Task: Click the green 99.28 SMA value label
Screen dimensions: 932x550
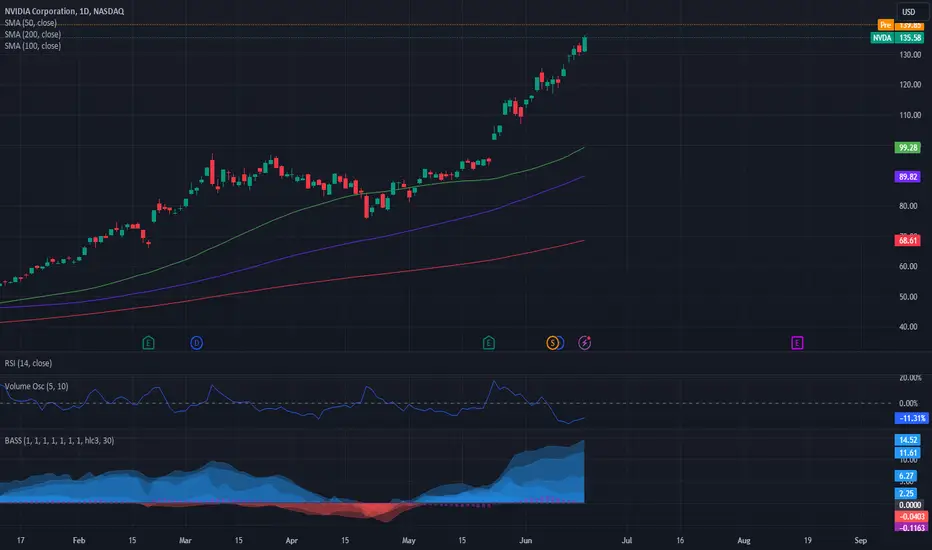Action: pyautogui.click(x=908, y=147)
